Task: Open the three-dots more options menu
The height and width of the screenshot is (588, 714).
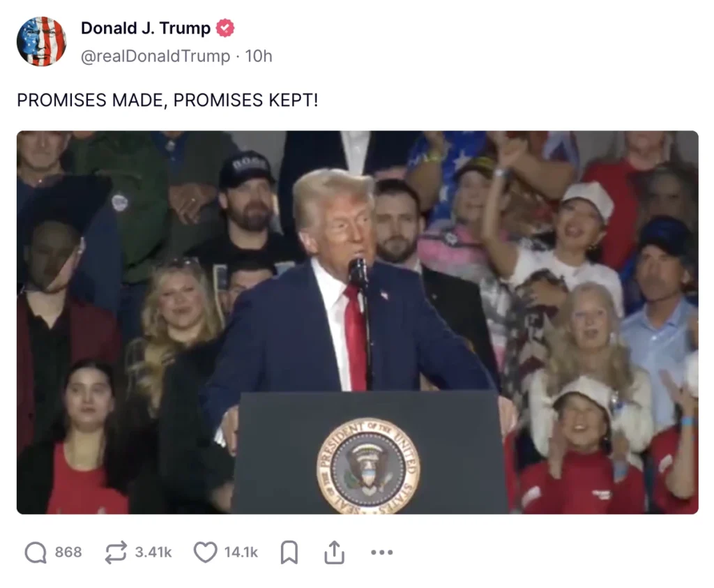Action: tap(381, 552)
